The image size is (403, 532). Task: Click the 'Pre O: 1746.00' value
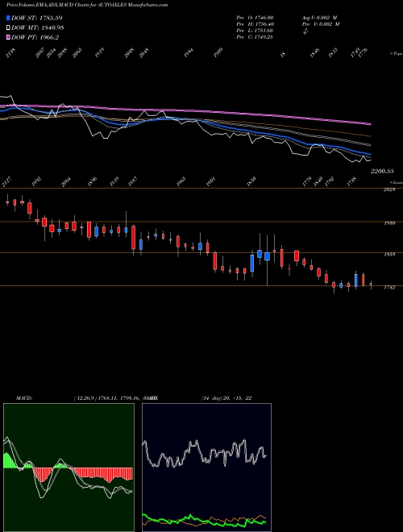tap(255, 18)
